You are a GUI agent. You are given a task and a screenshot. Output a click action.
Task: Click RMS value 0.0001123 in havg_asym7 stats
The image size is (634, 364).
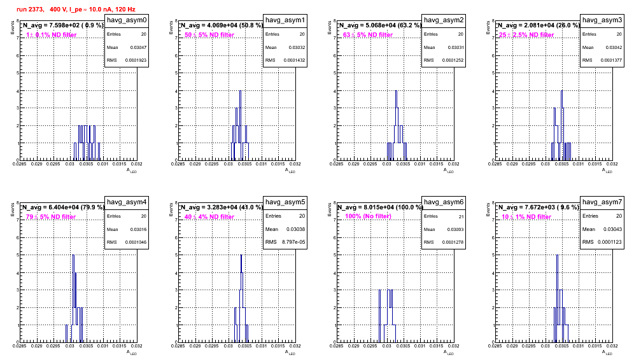point(610,242)
